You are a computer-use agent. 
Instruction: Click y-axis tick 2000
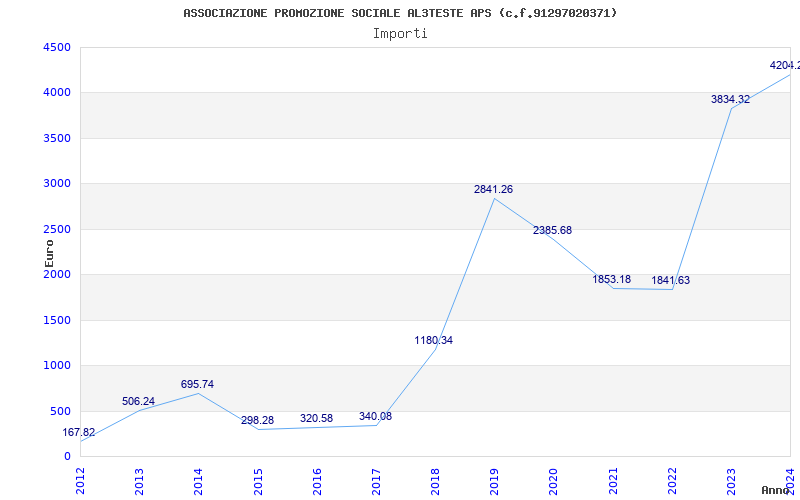click(x=57, y=274)
